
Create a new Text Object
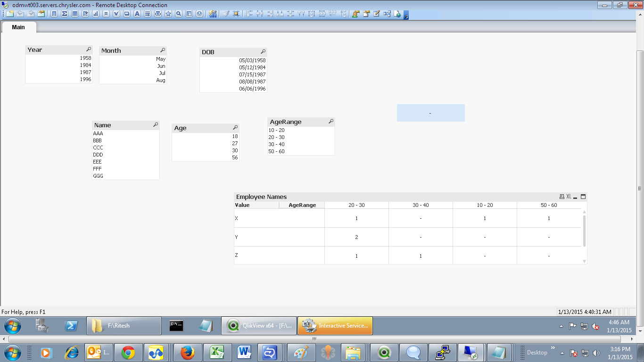point(137,14)
